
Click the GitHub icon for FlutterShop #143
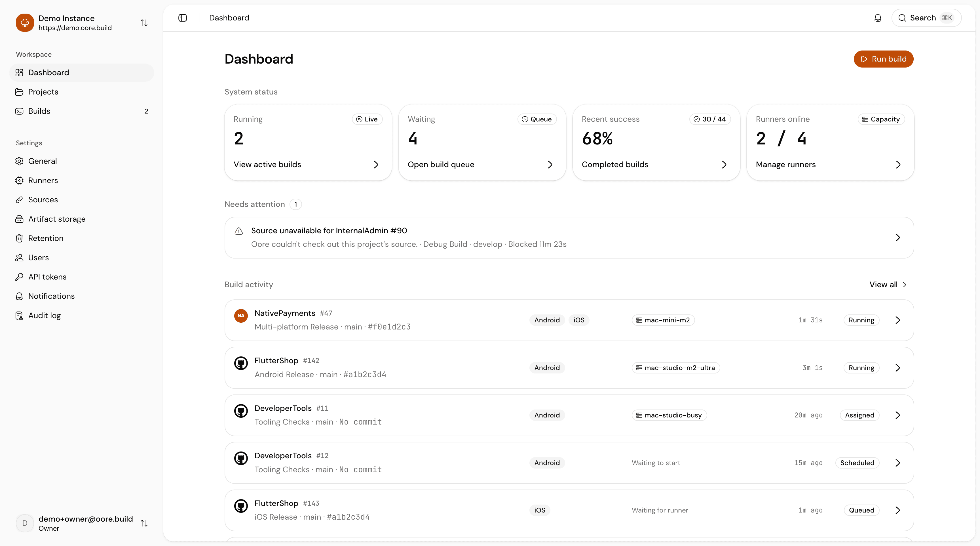pyautogui.click(x=241, y=506)
